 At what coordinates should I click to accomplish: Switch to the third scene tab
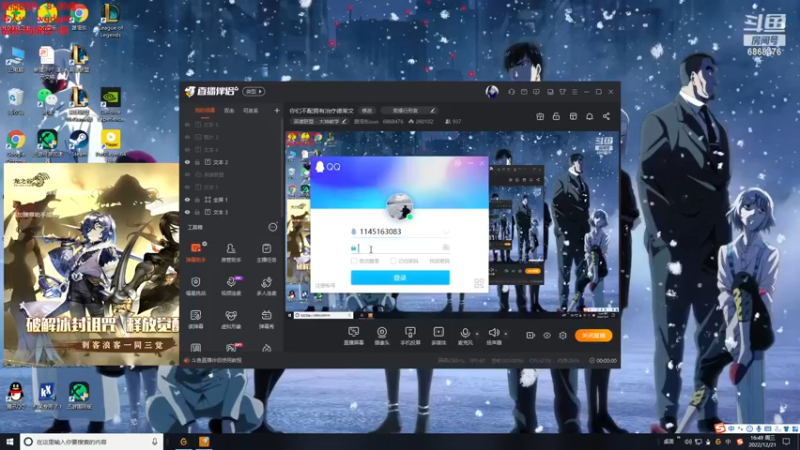250,111
